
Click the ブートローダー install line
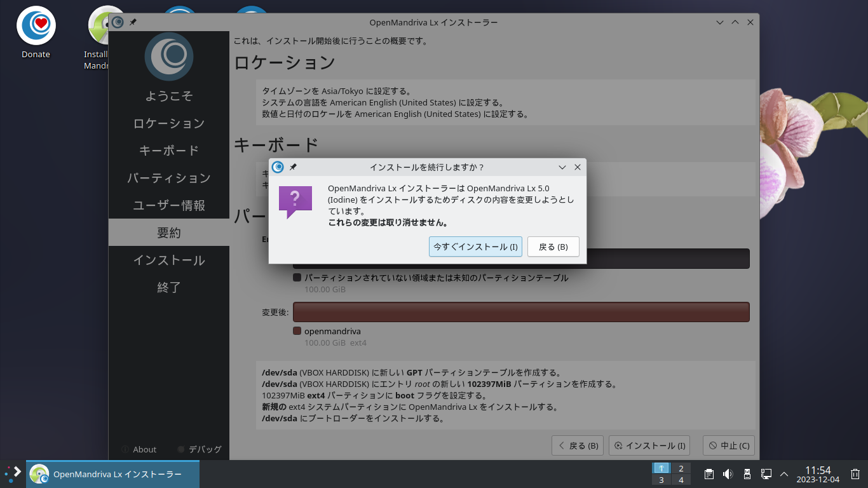(353, 419)
